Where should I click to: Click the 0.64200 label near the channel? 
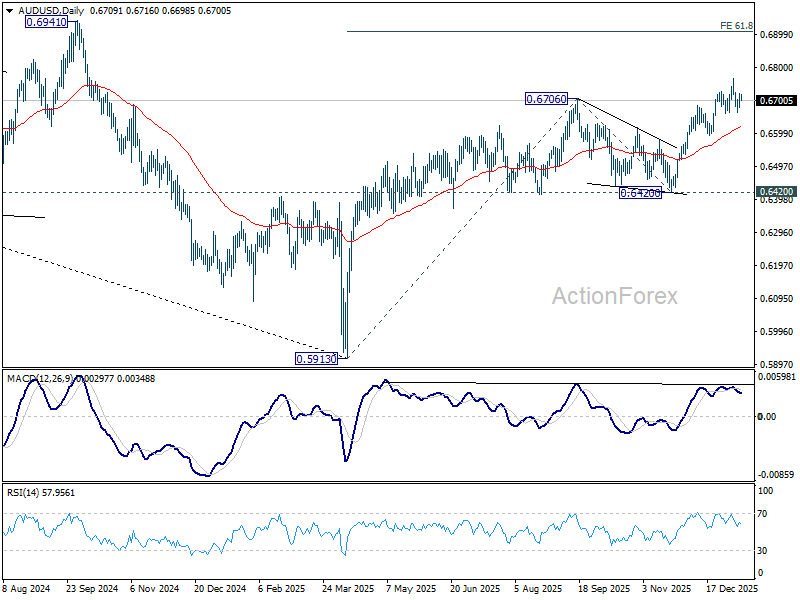tap(638, 193)
